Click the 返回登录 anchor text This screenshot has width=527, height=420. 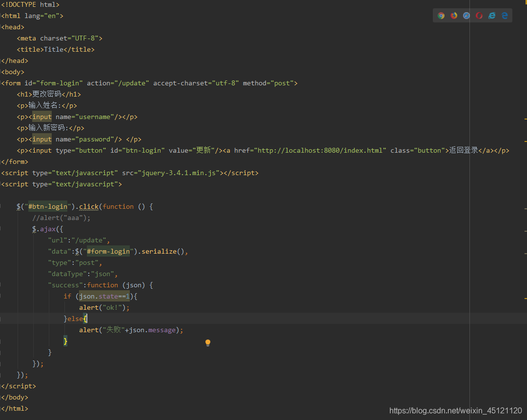point(464,151)
